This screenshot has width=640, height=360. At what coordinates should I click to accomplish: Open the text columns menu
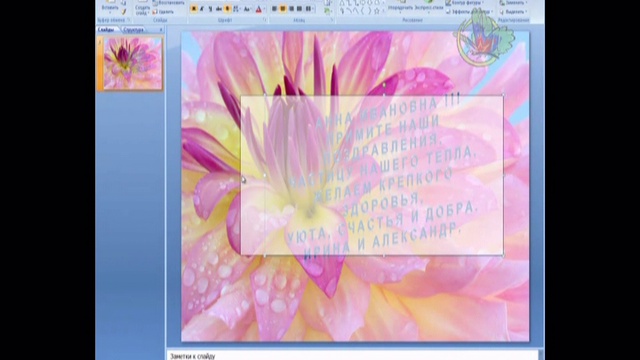309,9
